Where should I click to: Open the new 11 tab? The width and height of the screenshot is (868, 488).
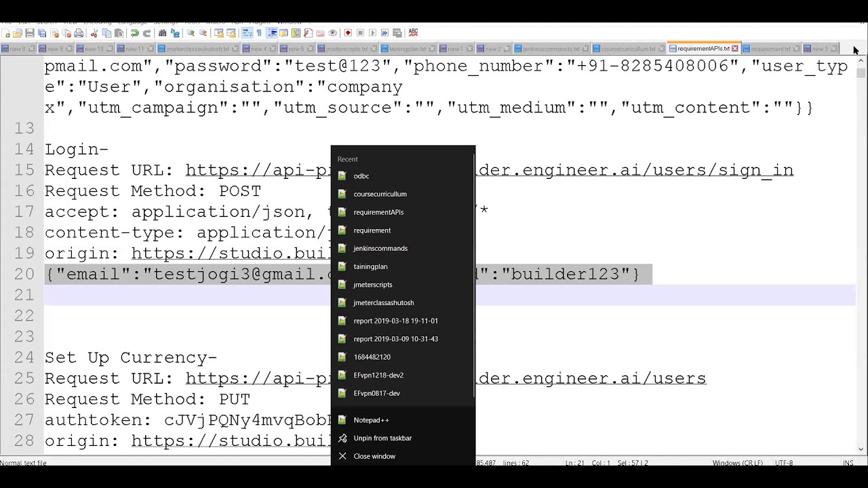click(134, 49)
